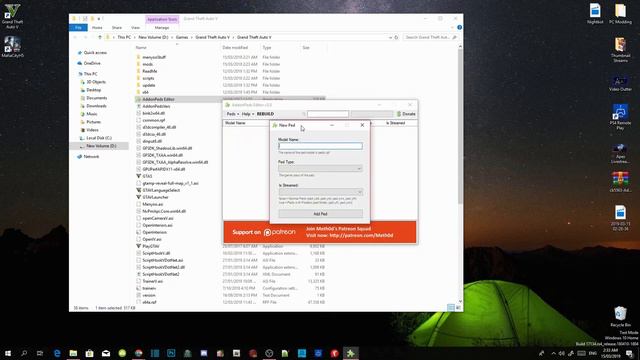Select the common.rpf file
This screenshot has width=640, height=360.
coord(154,120)
